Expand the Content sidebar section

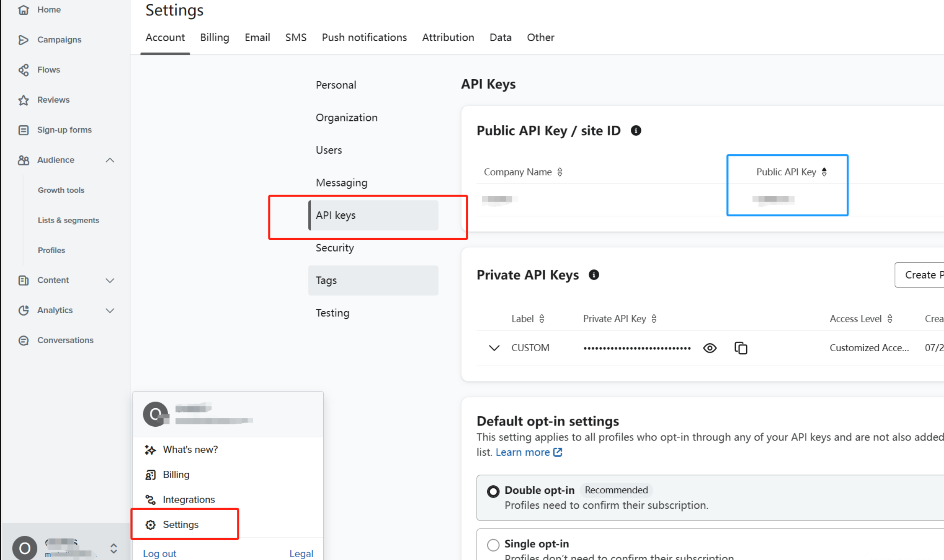tap(110, 280)
